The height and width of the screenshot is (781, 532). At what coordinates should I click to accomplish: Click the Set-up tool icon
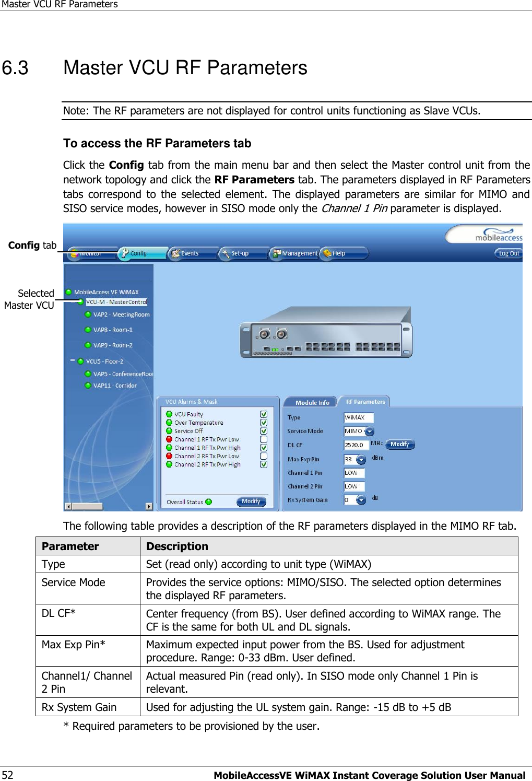226,253
